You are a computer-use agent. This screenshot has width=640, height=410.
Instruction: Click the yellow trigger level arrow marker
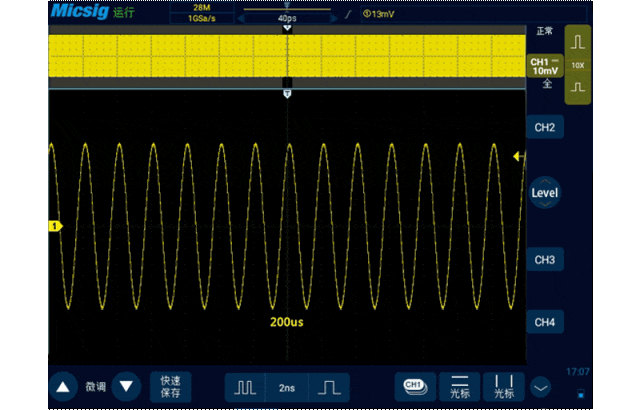517,156
